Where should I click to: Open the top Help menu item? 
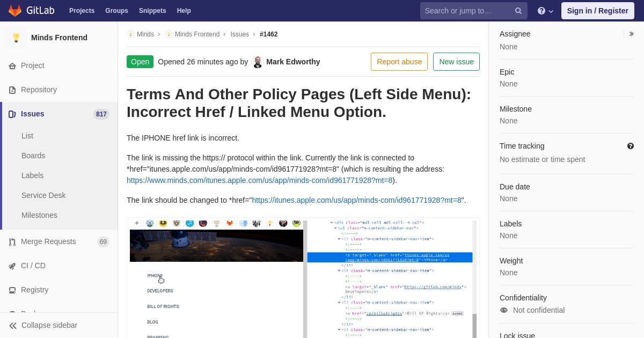184,11
